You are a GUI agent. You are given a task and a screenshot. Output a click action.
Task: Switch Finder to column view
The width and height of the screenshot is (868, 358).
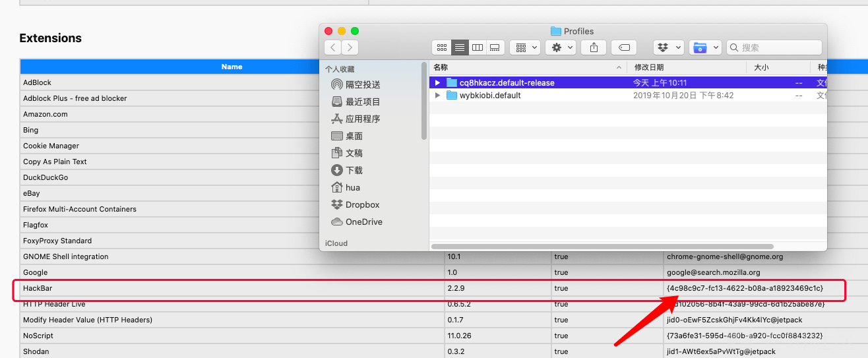pos(478,47)
